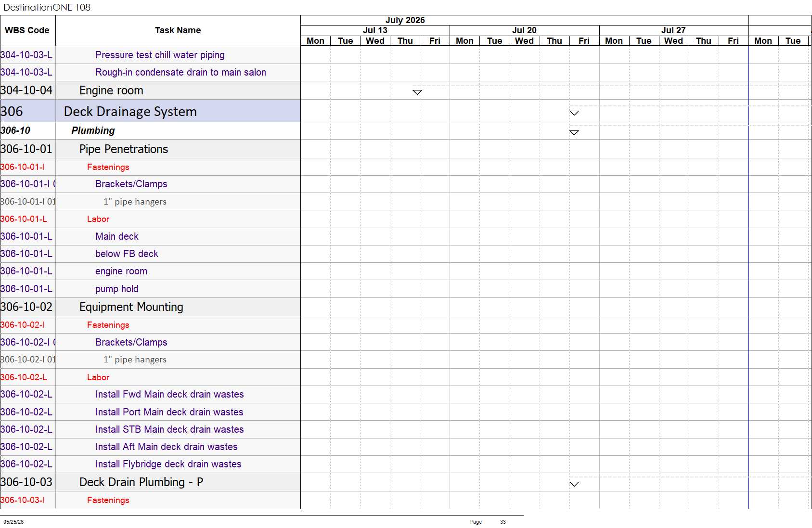812x528 pixels.
Task: Select the Engine room summary task
Action: coord(111,90)
